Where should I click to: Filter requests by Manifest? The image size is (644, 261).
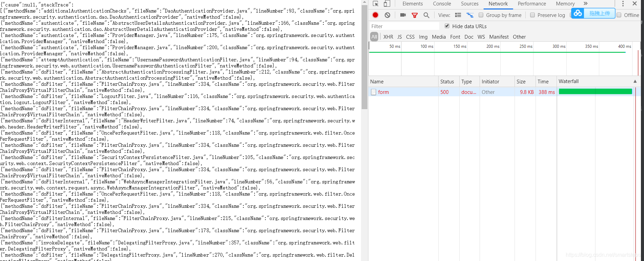pyautogui.click(x=499, y=37)
